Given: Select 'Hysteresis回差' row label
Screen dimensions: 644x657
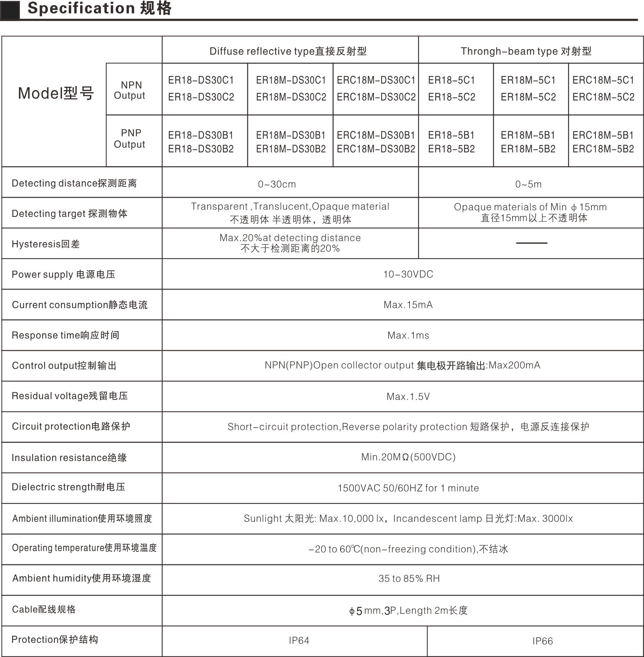Looking at the screenshot, I should point(46,244).
